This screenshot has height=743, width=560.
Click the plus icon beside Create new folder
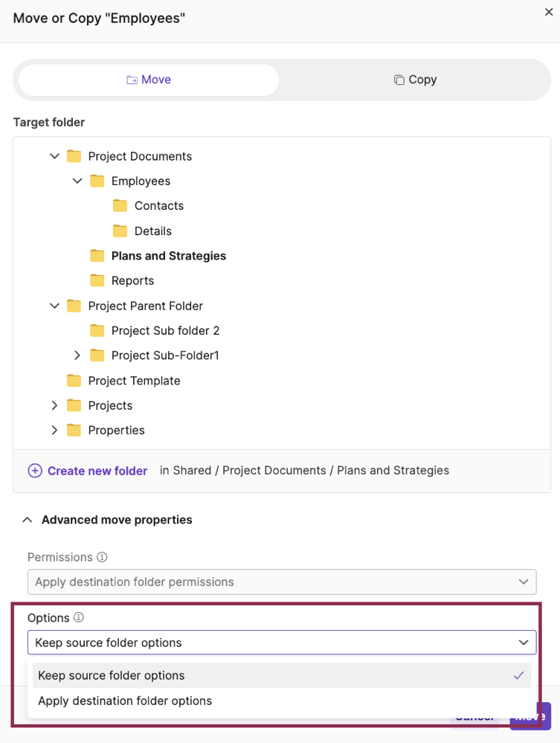35,471
